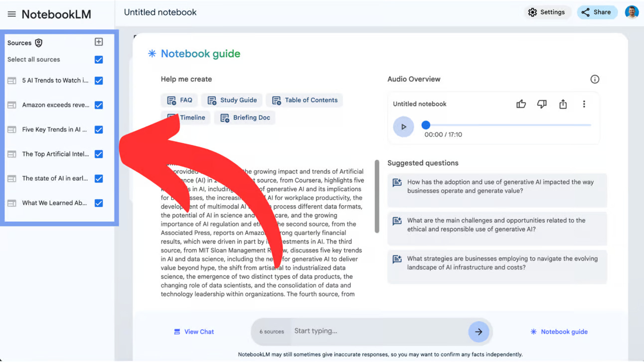Open the user profile avatar
Image resolution: width=644 pixels, height=362 pixels.
pos(632,12)
